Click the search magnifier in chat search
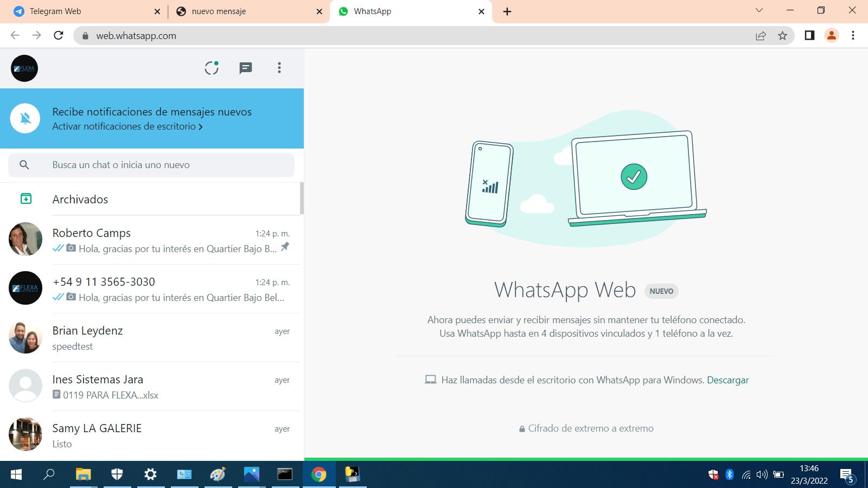The height and width of the screenshot is (488, 868). tap(24, 165)
